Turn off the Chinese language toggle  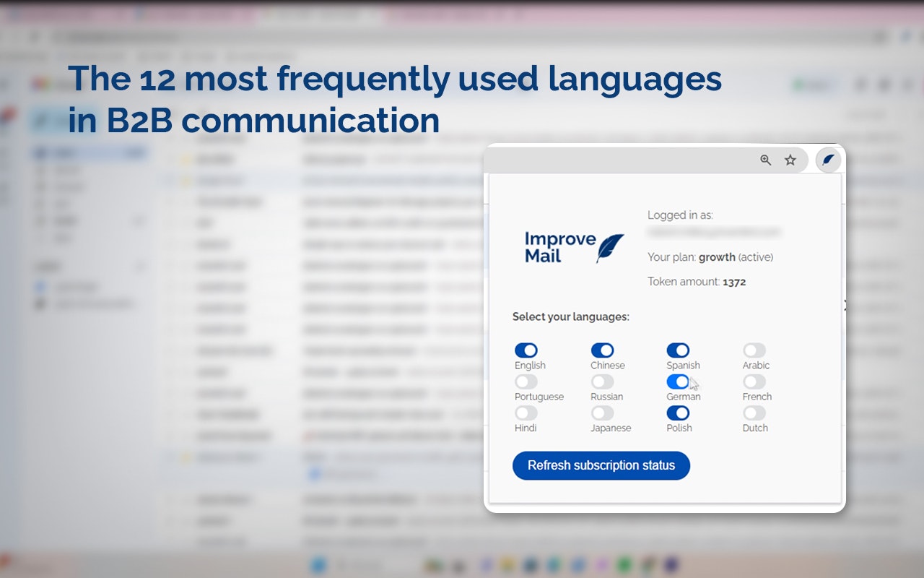click(602, 350)
